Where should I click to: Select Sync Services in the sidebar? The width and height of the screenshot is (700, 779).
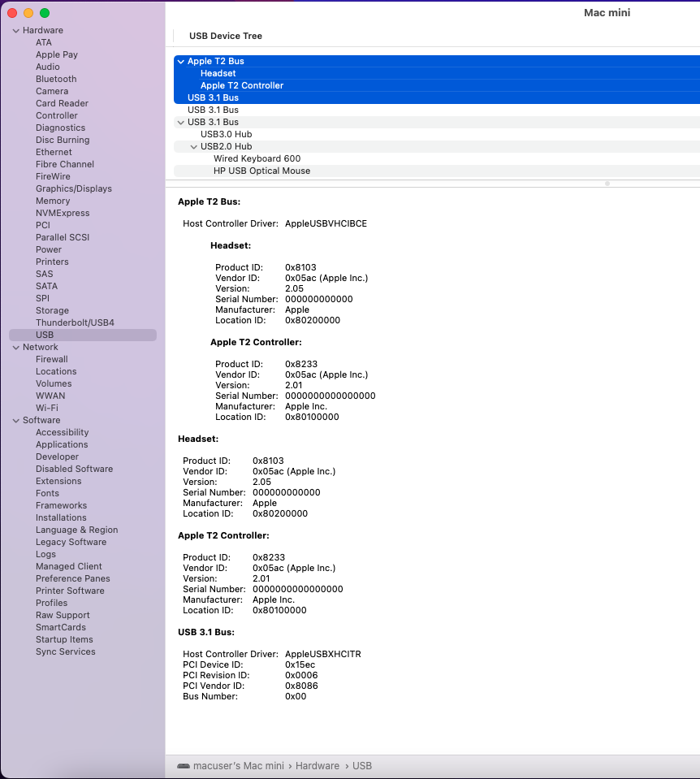coord(66,651)
